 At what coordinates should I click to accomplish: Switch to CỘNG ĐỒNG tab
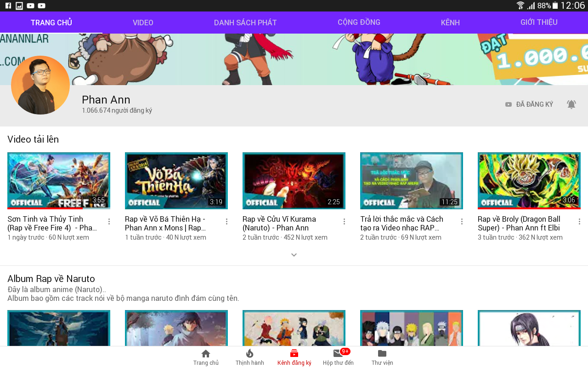pos(359,23)
